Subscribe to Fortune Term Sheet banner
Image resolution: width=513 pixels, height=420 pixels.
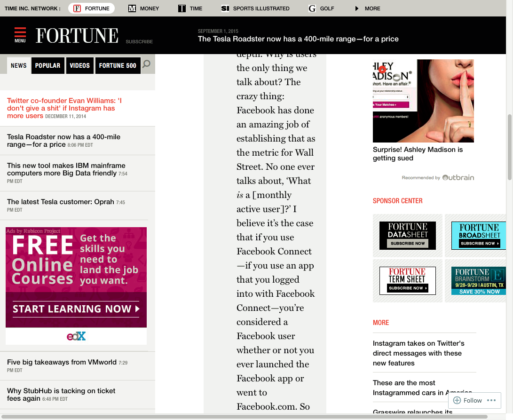click(408, 280)
